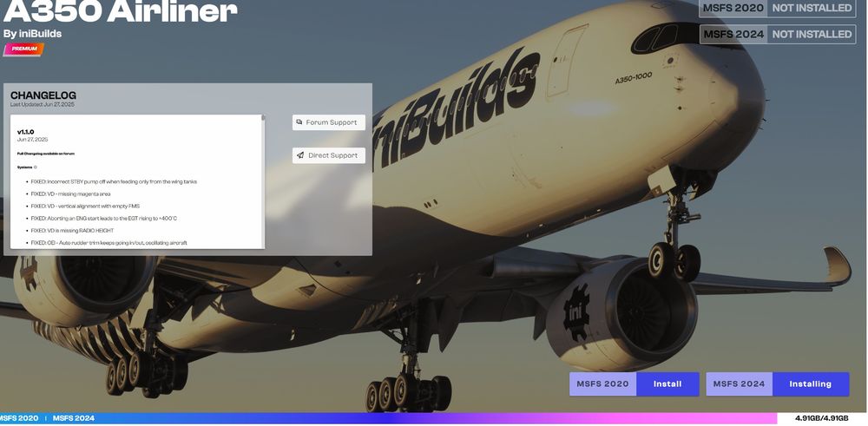Click the 'Full Changelog available on forum' text

tap(45, 153)
